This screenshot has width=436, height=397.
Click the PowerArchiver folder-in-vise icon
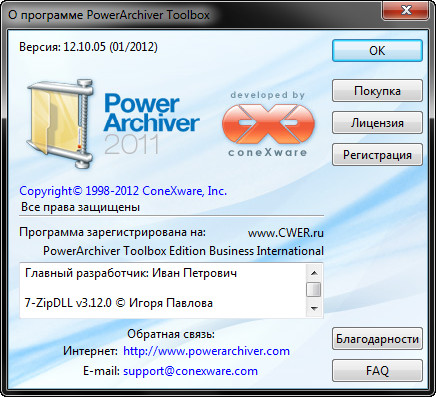60,124
